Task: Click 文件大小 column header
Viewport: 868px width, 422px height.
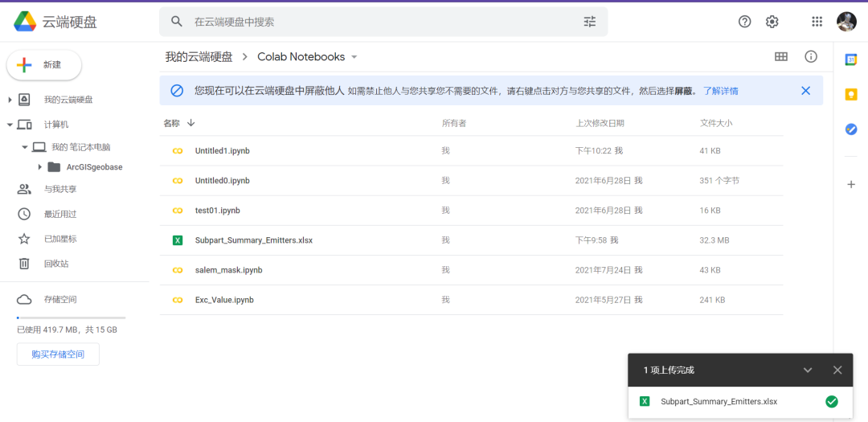Action: coord(716,123)
